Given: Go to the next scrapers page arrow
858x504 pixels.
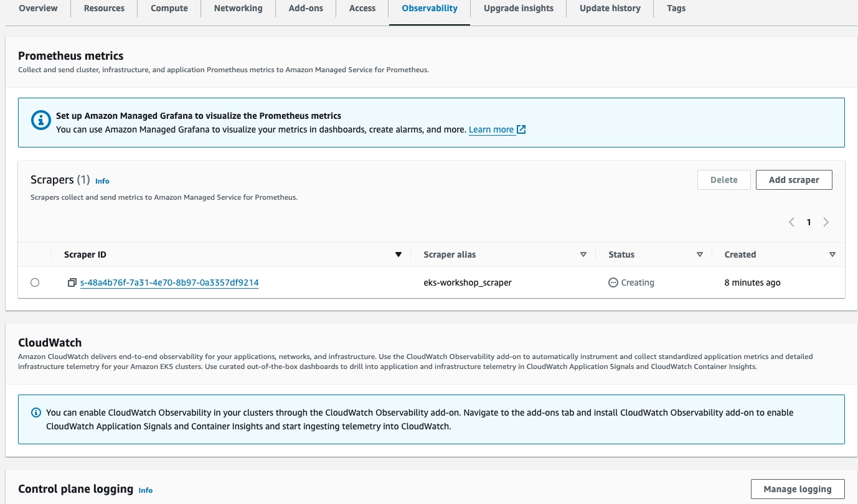Looking at the screenshot, I should pos(826,222).
